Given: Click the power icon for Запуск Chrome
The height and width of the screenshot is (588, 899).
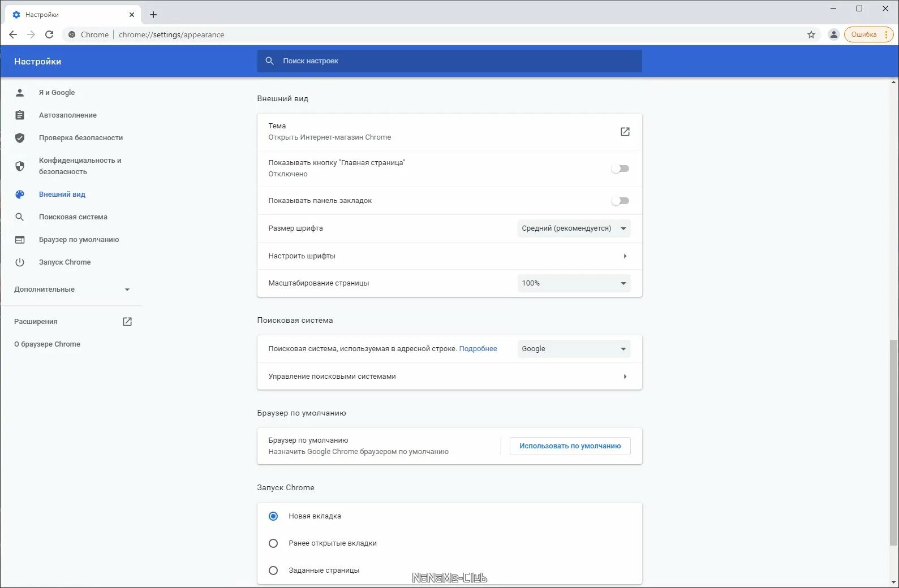Looking at the screenshot, I should tap(20, 262).
